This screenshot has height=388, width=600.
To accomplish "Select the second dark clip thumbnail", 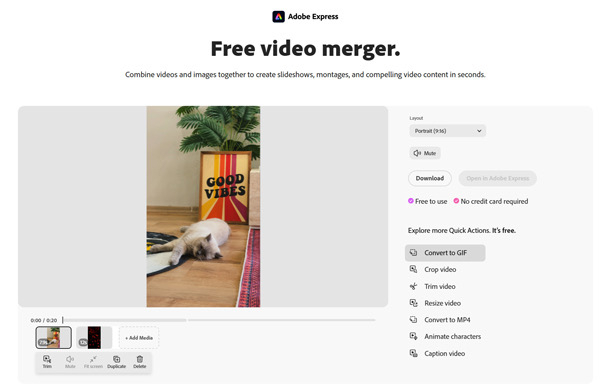I will click(94, 337).
